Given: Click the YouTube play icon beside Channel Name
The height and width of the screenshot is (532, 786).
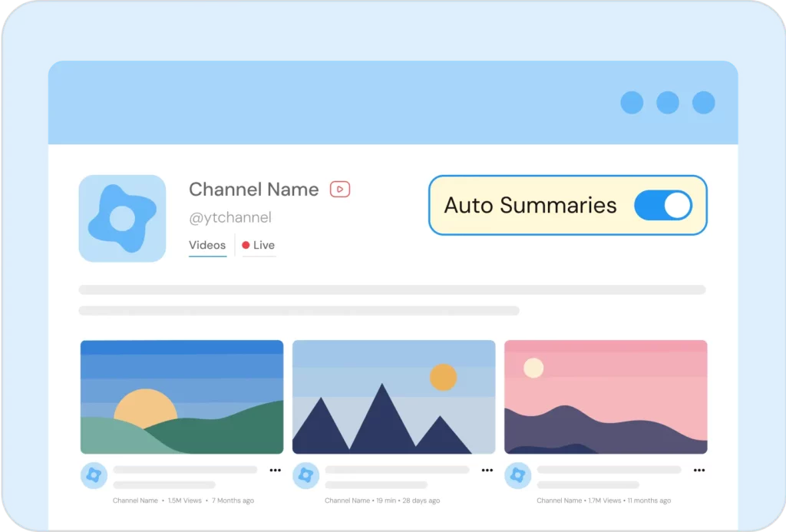Looking at the screenshot, I should (x=340, y=189).
